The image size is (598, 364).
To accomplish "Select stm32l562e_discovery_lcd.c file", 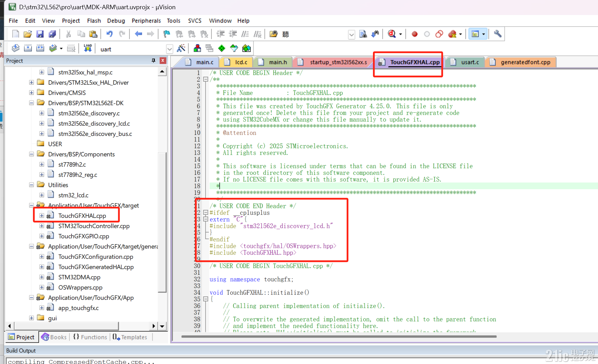I will click(x=94, y=123).
